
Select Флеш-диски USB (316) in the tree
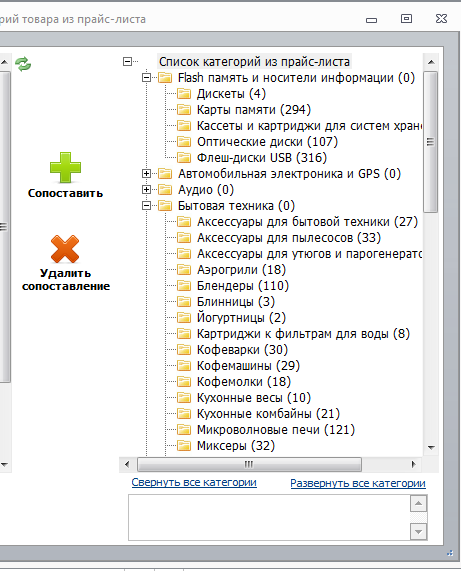point(262,158)
